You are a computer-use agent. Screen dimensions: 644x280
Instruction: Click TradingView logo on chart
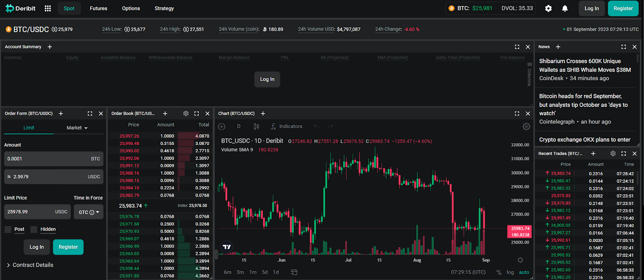coord(227,247)
